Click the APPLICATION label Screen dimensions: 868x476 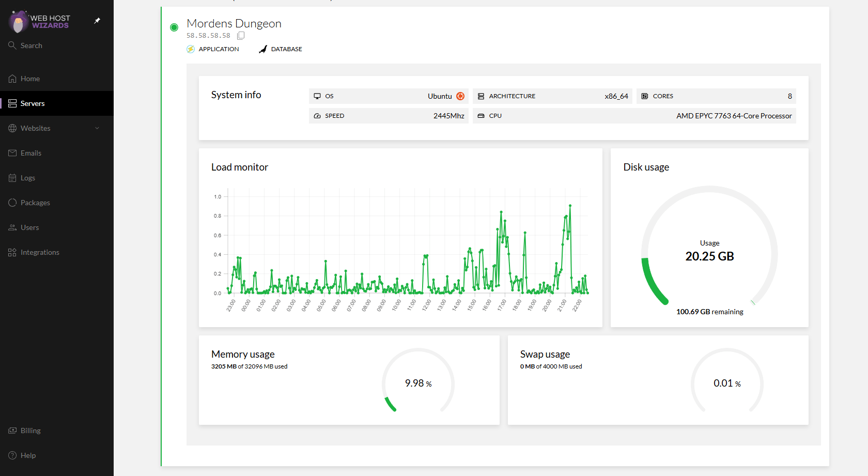click(219, 49)
